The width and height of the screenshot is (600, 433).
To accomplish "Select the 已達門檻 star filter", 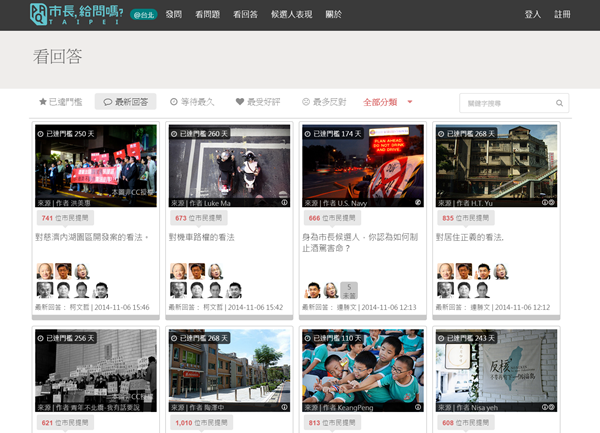I will tap(62, 102).
